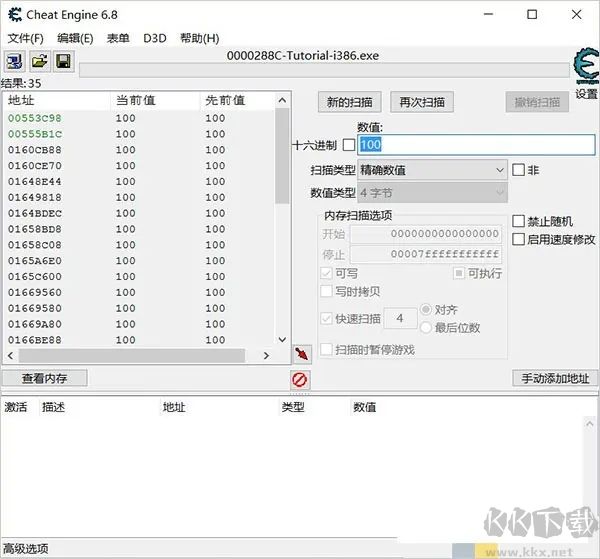
Task: Open the 文件(F) menu
Action: coord(25,38)
